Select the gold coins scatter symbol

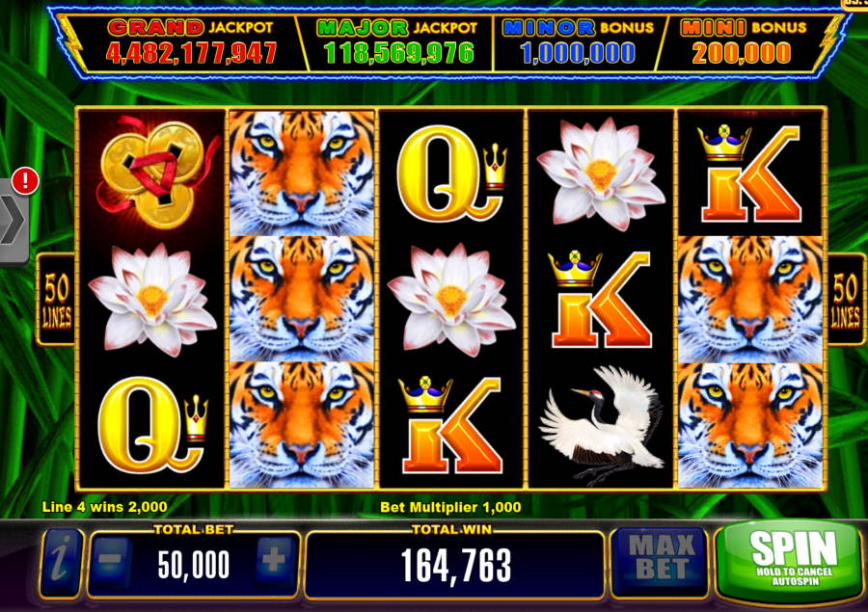[x=152, y=172]
